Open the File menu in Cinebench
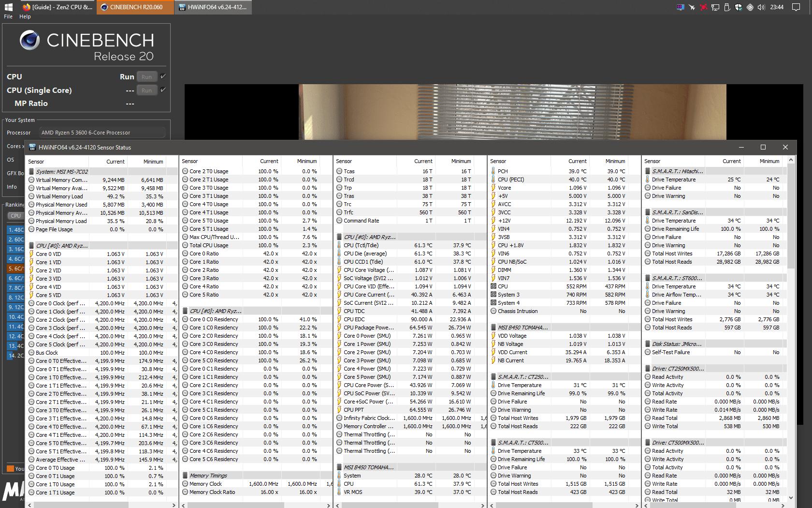Viewport: 812px width, 508px height. coord(8,16)
